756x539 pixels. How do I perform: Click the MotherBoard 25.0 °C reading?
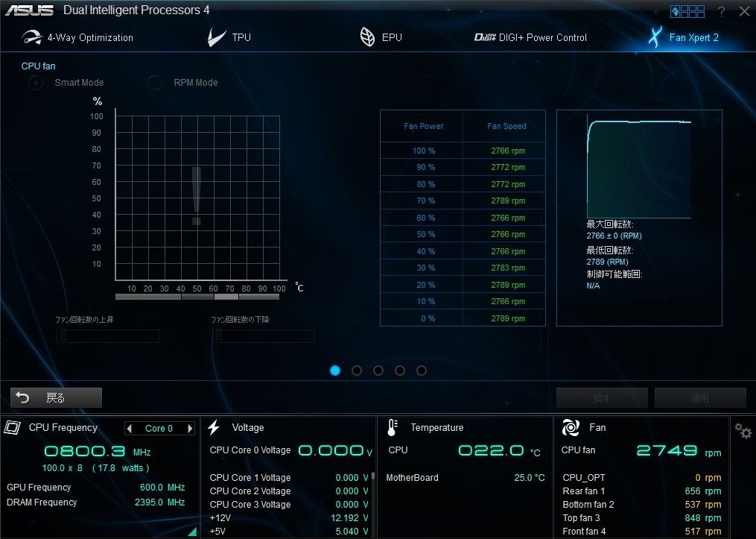(529, 478)
